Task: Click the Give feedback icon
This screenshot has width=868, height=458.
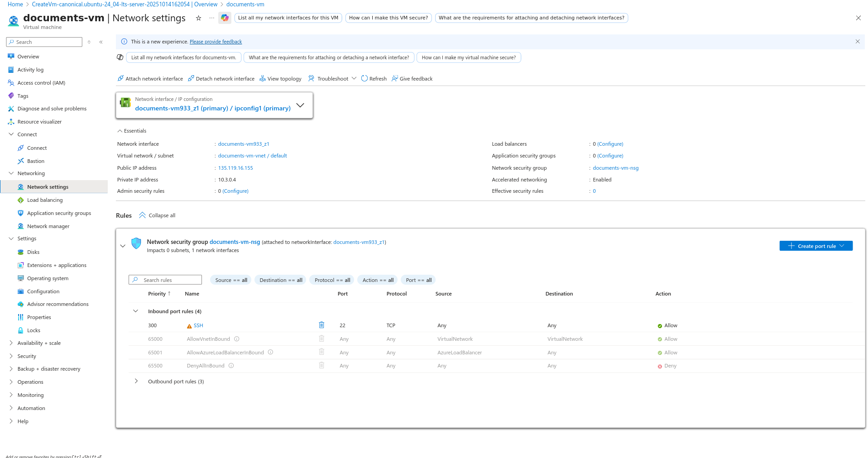Action: coord(395,78)
